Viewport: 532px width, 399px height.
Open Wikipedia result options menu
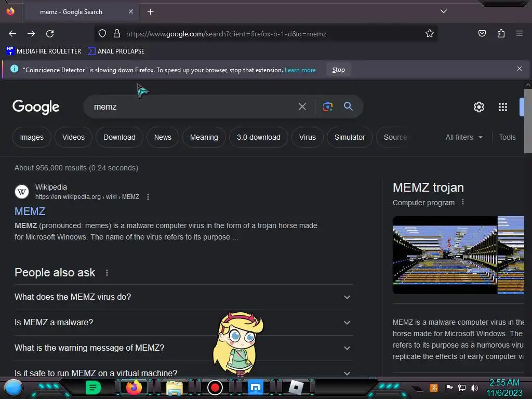click(x=148, y=197)
